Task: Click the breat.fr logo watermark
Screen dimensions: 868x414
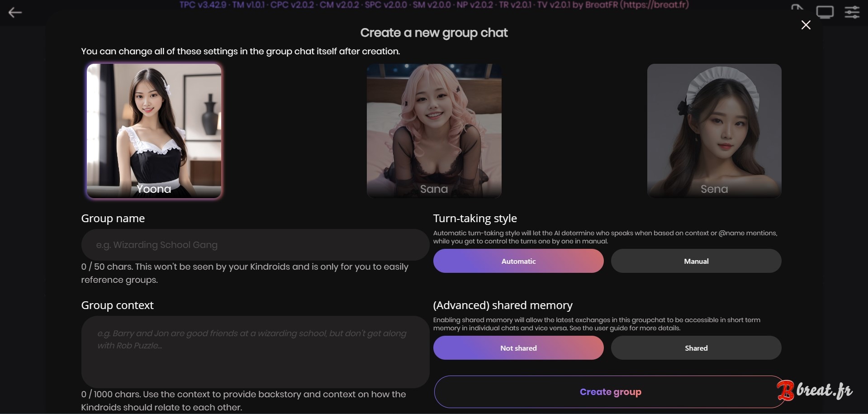Action: click(815, 390)
